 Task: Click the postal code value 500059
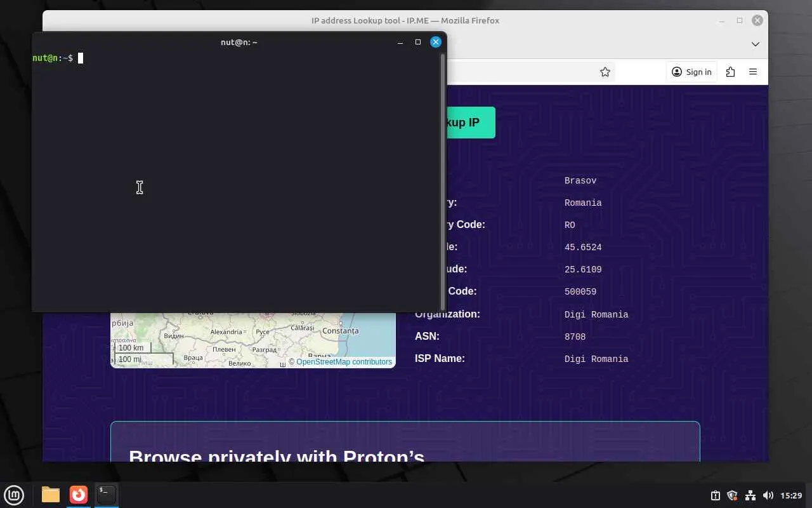tap(580, 292)
